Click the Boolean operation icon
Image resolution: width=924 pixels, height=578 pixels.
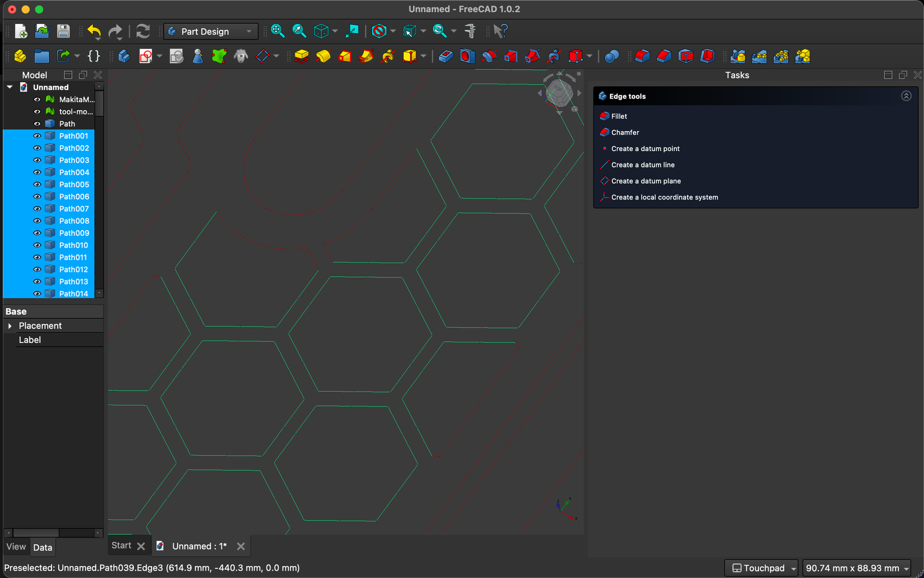(611, 56)
